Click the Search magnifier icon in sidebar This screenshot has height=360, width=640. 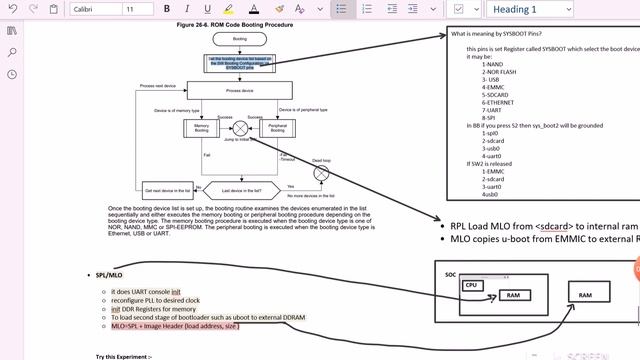12,52
